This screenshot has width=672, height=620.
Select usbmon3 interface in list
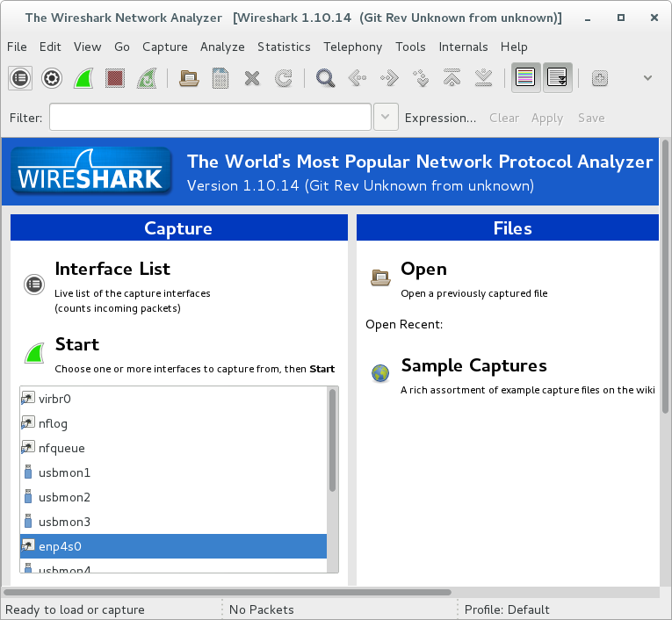pyautogui.click(x=173, y=522)
